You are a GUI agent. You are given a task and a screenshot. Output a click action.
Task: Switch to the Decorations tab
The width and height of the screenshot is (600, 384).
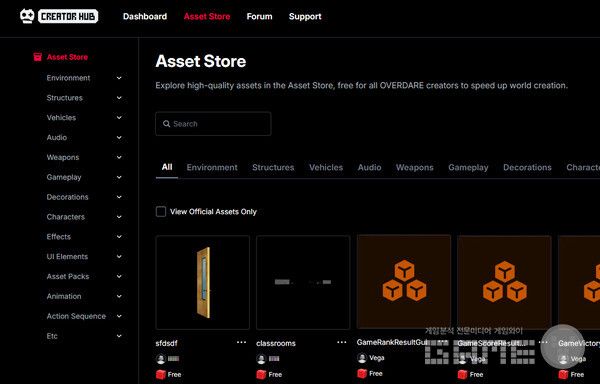[x=527, y=168]
